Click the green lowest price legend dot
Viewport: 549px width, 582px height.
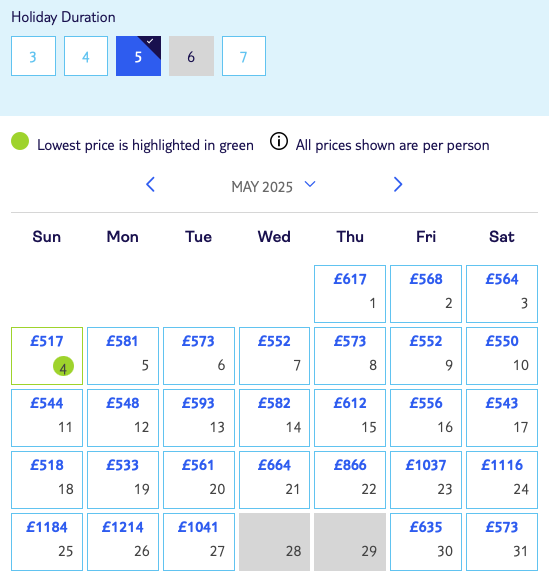(20, 141)
